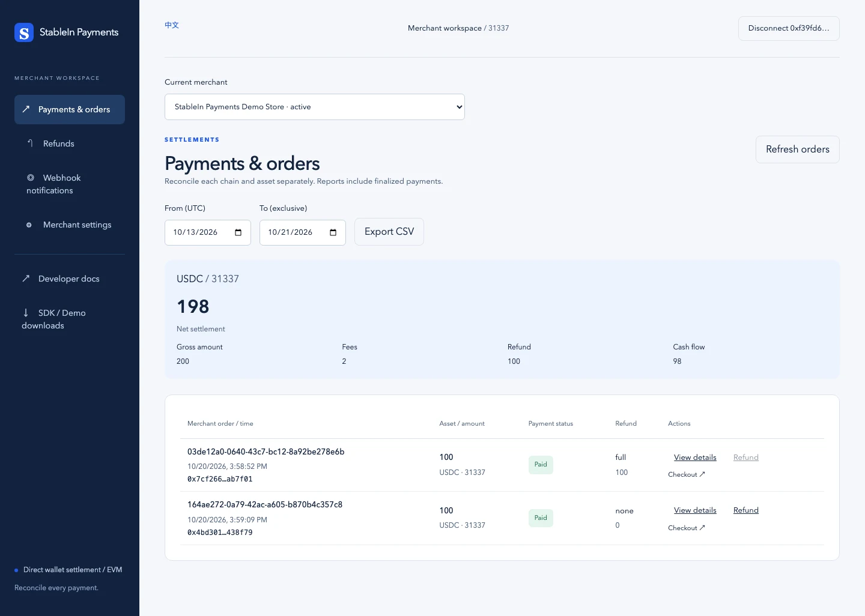Open Merchant settings page
This screenshot has height=616, width=865.
[70, 225]
